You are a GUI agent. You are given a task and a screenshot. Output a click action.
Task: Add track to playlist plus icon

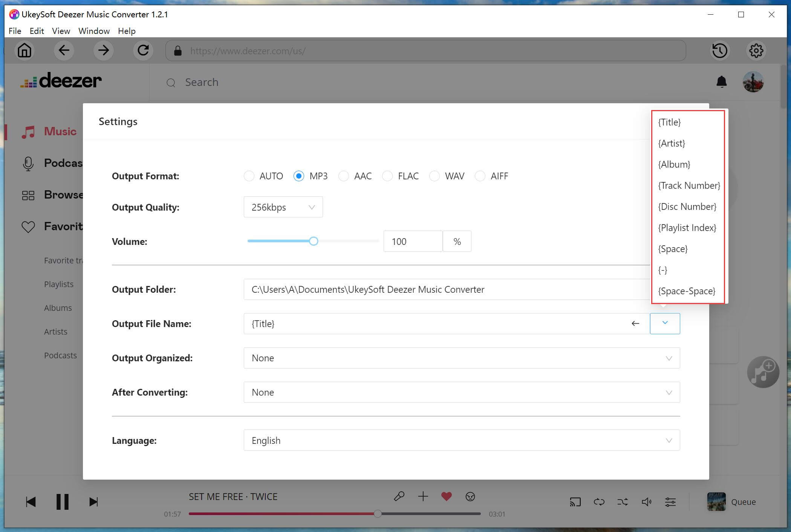(423, 497)
